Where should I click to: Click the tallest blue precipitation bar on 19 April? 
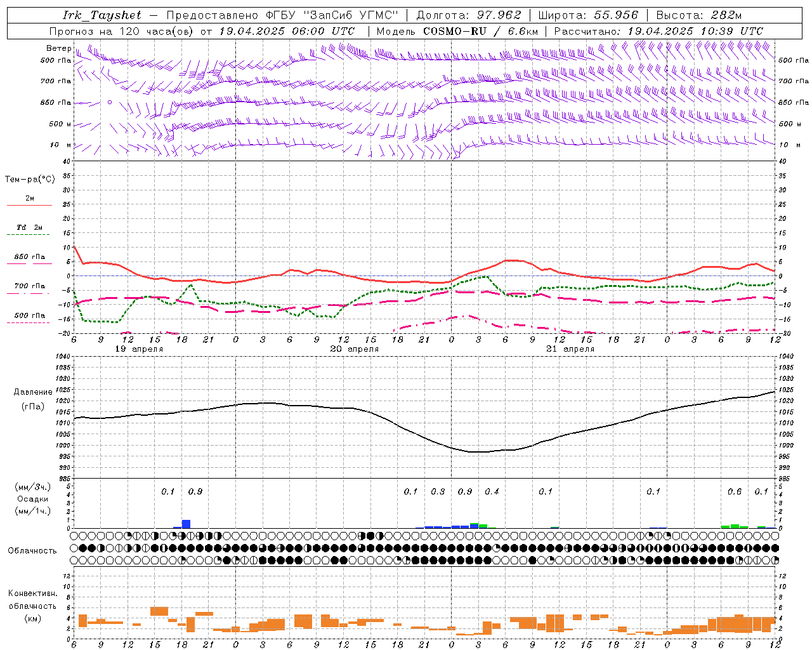(x=186, y=524)
